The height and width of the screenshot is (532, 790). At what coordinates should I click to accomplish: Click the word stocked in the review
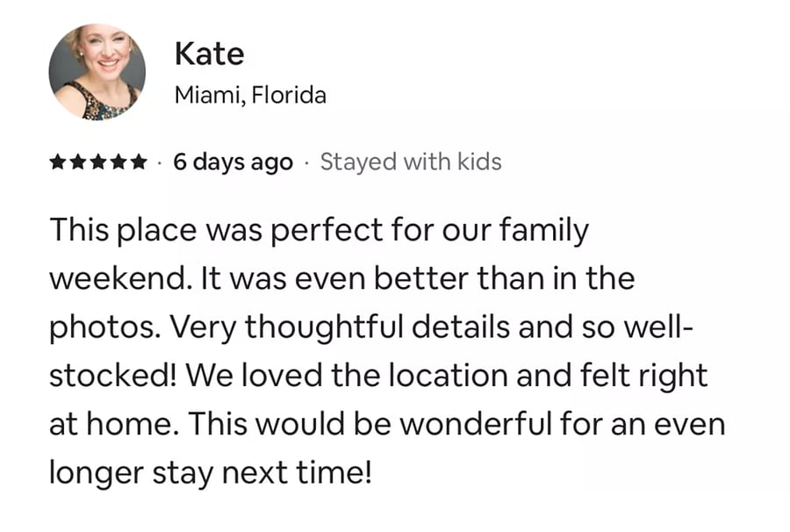point(113,376)
